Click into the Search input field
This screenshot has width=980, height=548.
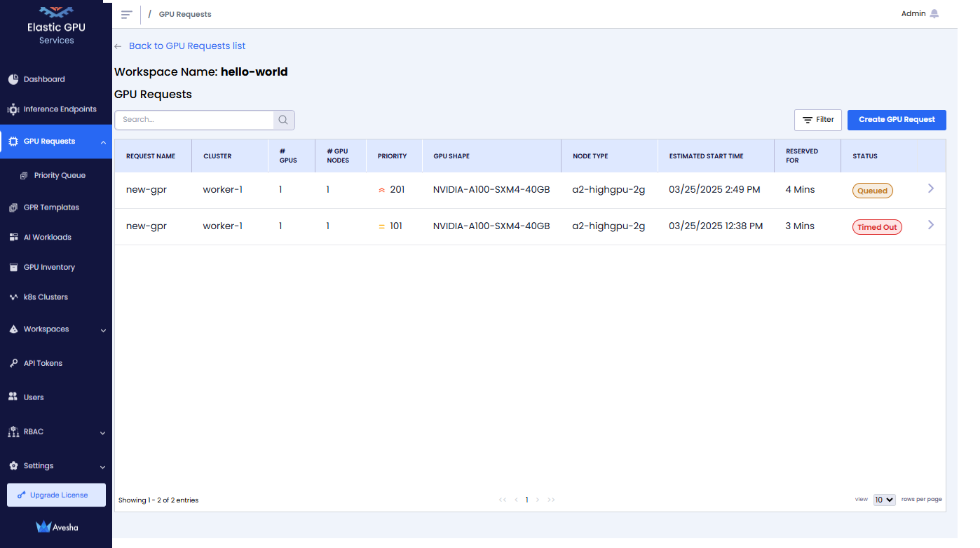tap(194, 120)
